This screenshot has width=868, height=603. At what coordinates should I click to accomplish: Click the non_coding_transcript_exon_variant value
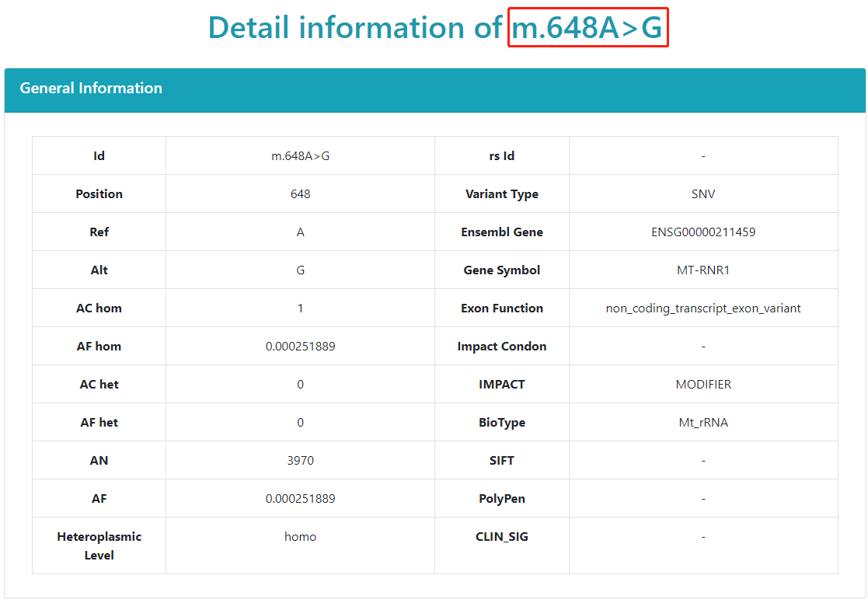click(702, 308)
